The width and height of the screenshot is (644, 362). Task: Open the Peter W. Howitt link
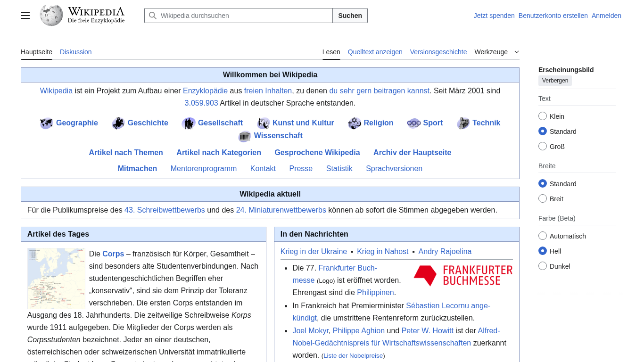(x=428, y=330)
